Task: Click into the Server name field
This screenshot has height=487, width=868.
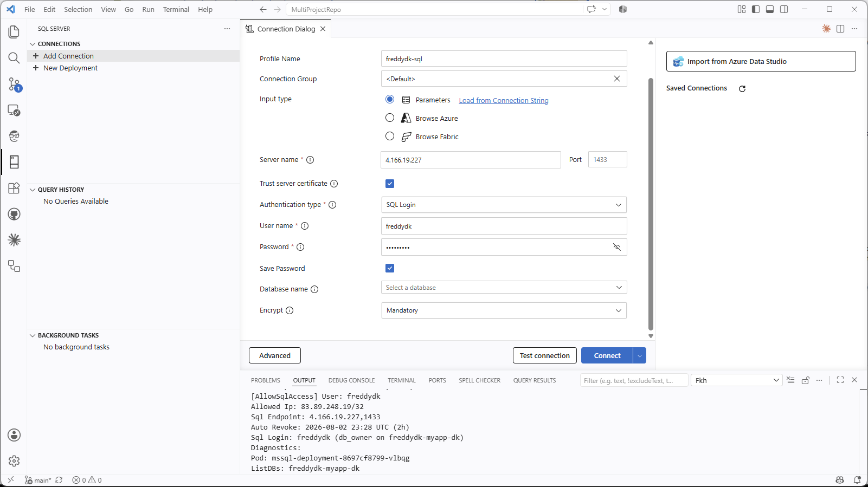Action: tap(471, 160)
